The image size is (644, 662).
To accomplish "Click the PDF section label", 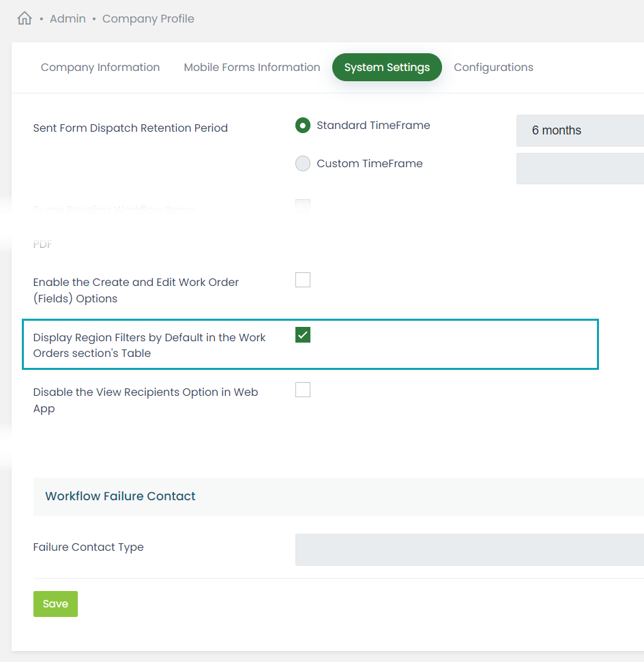I will (x=42, y=244).
